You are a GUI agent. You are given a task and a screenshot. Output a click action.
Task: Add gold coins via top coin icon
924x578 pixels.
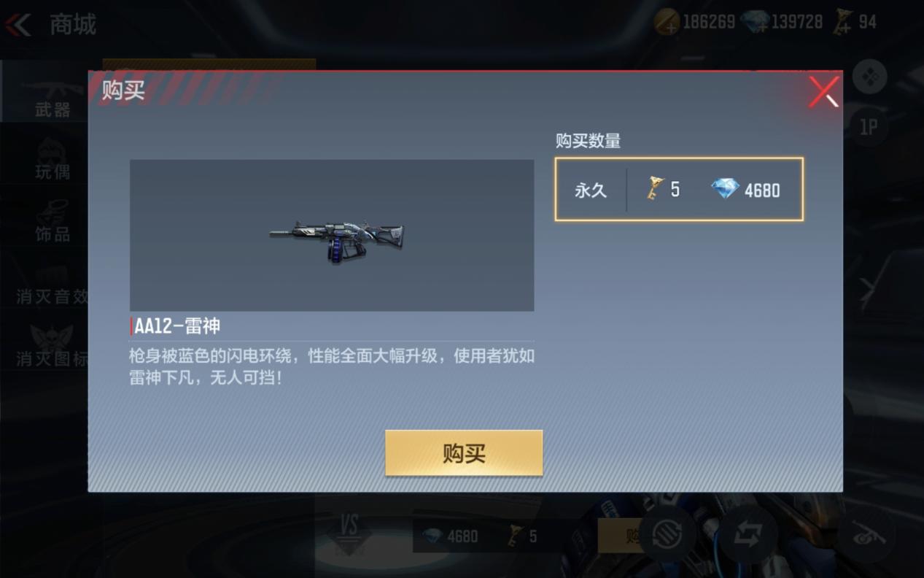pos(667,23)
